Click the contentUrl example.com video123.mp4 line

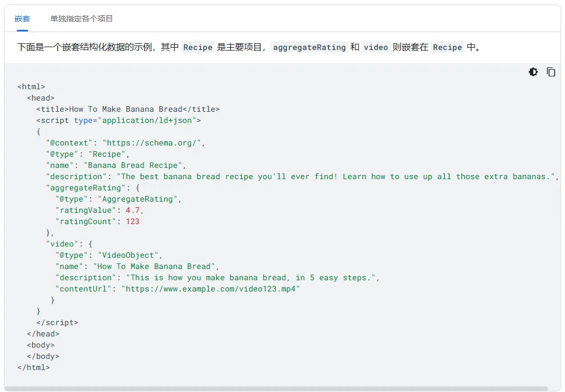click(177, 289)
